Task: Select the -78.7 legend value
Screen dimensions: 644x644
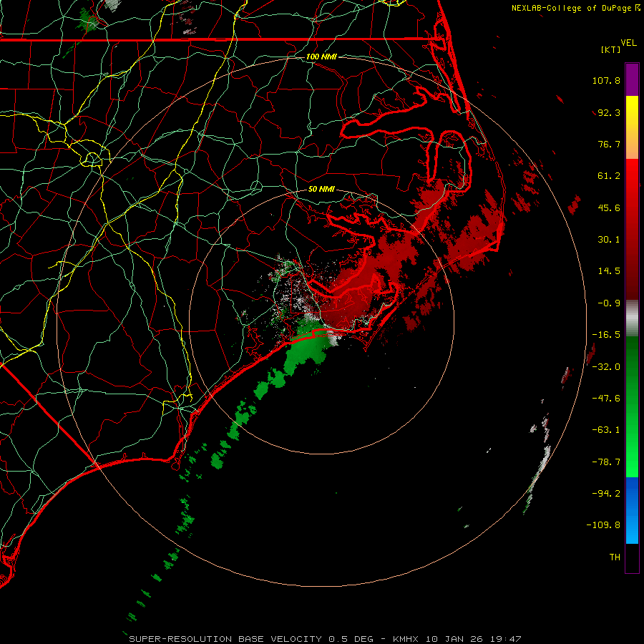Action: pyautogui.click(x=606, y=462)
